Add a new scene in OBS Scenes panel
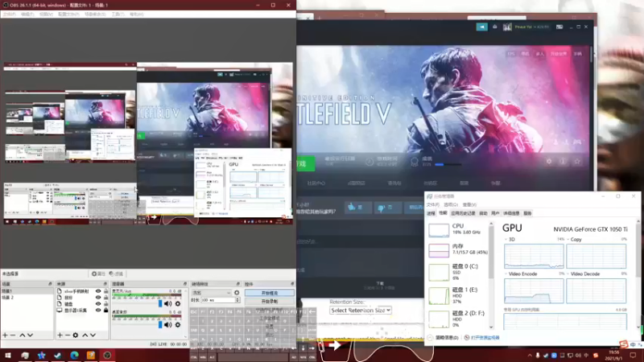Screen dimensions: 644x362 [5, 335]
